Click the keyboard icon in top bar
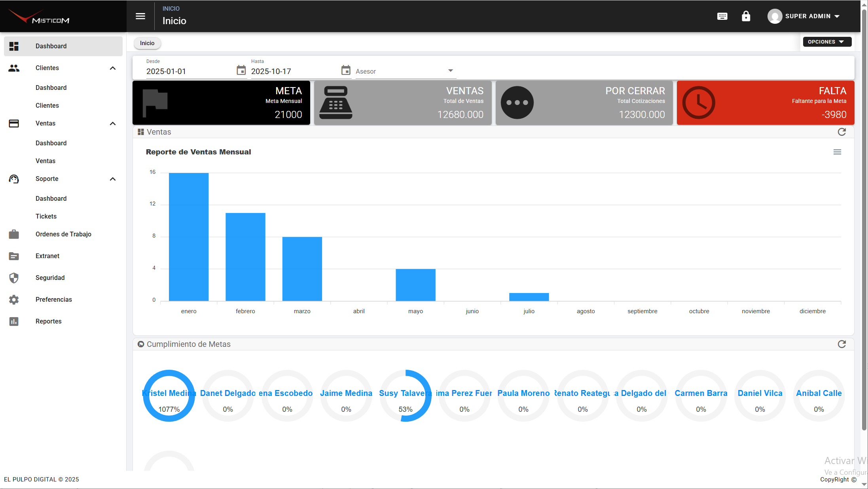 coord(722,16)
